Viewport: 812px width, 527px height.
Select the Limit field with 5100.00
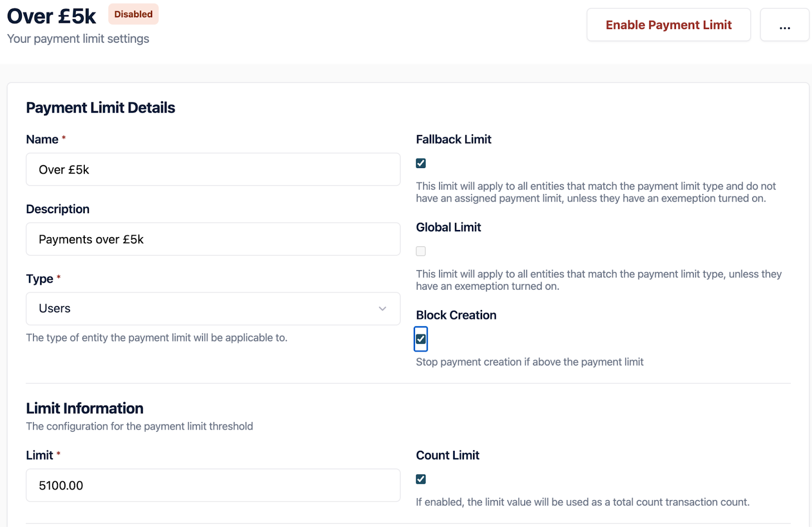(x=213, y=485)
